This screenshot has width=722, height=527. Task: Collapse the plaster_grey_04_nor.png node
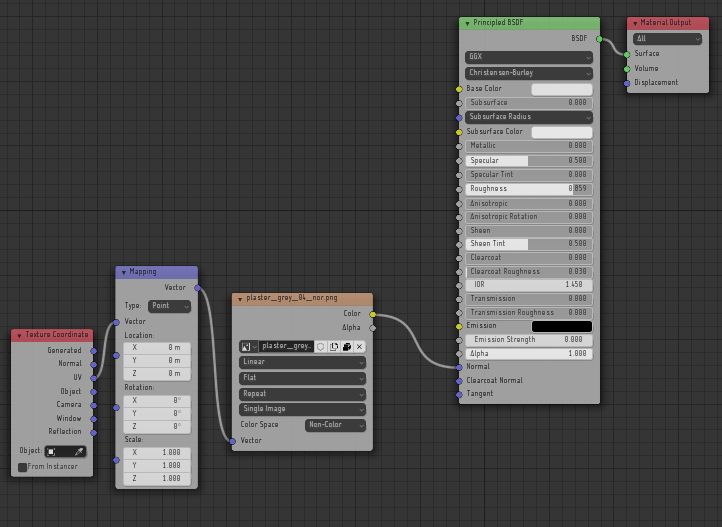(x=240, y=299)
